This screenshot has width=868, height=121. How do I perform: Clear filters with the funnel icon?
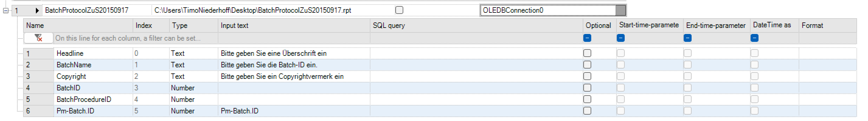tap(38, 38)
